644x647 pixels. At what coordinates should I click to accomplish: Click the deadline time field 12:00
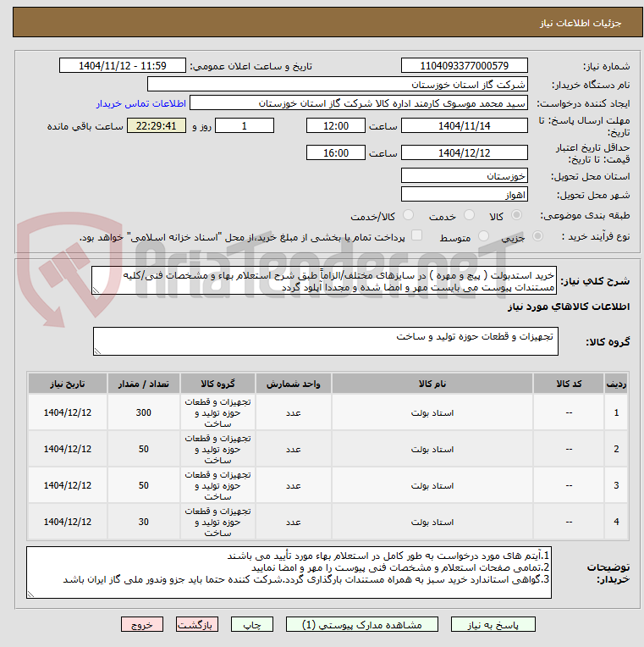pyautogui.click(x=336, y=125)
